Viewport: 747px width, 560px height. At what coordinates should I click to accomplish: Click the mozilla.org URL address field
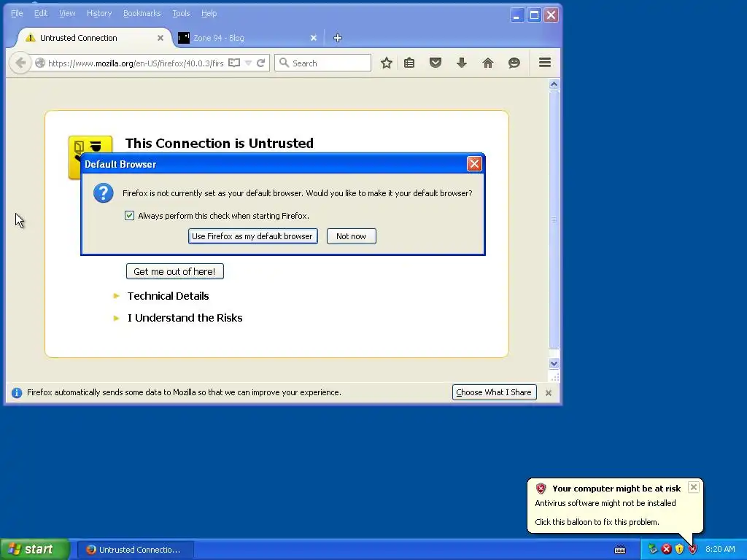[x=136, y=63]
